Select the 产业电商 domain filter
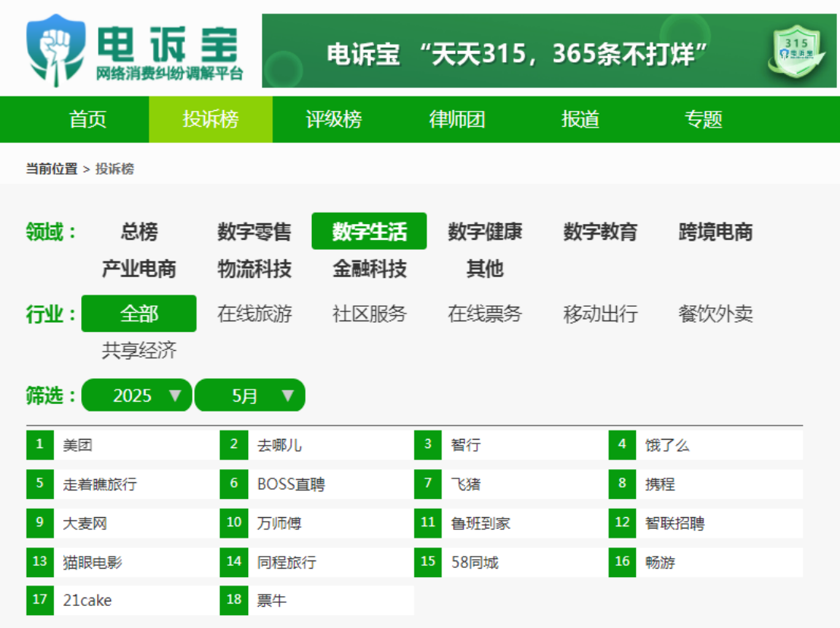 tap(140, 269)
